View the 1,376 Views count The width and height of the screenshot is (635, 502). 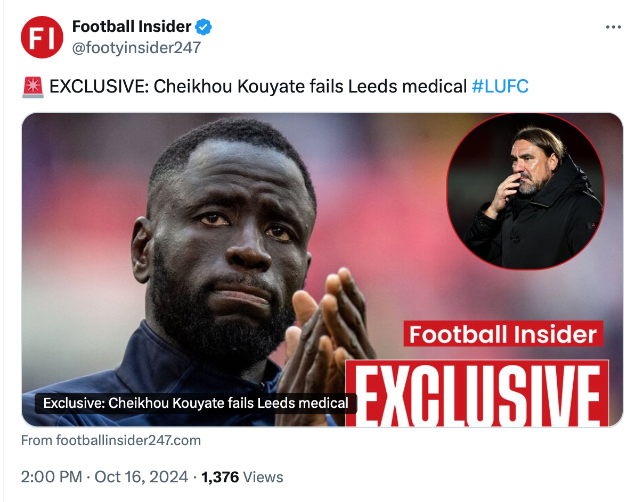[242, 477]
